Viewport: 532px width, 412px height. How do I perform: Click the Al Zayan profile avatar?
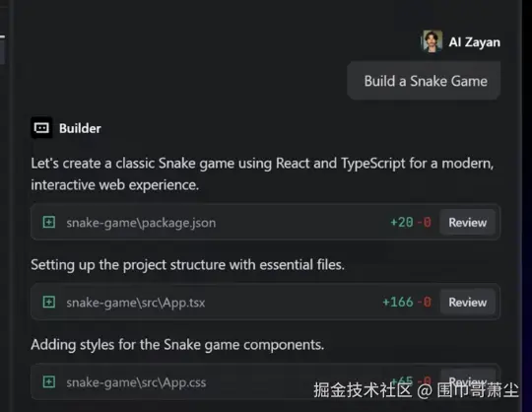(432, 41)
